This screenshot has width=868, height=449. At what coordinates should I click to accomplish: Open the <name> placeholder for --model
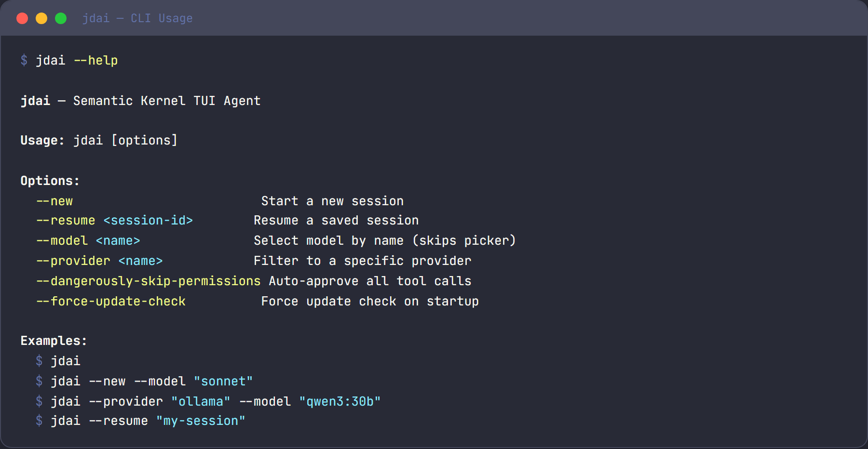[x=118, y=240]
